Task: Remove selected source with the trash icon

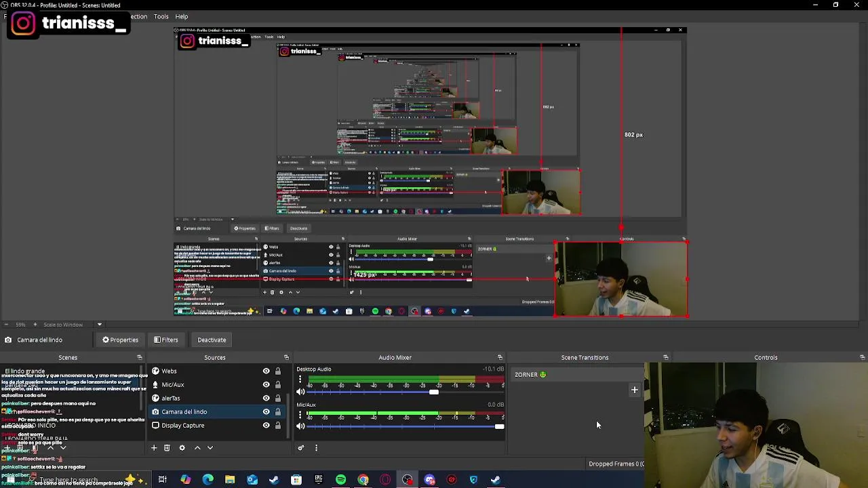Action: [167, 447]
